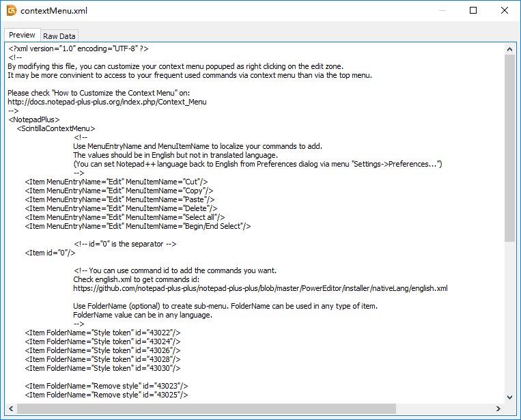Image resolution: width=521 pixels, height=420 pixels.
Task: Click the github.com english.xml URL
Action: click(x=260, y=288)
